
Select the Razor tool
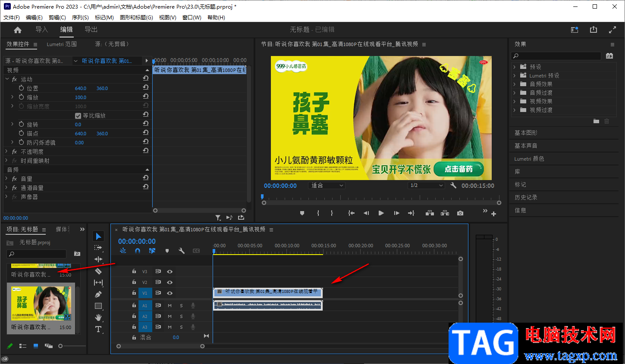coord(98,271)
